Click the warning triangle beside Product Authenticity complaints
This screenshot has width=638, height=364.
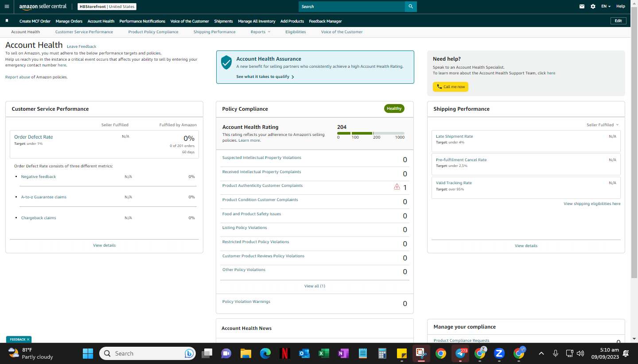coord(397,187)
